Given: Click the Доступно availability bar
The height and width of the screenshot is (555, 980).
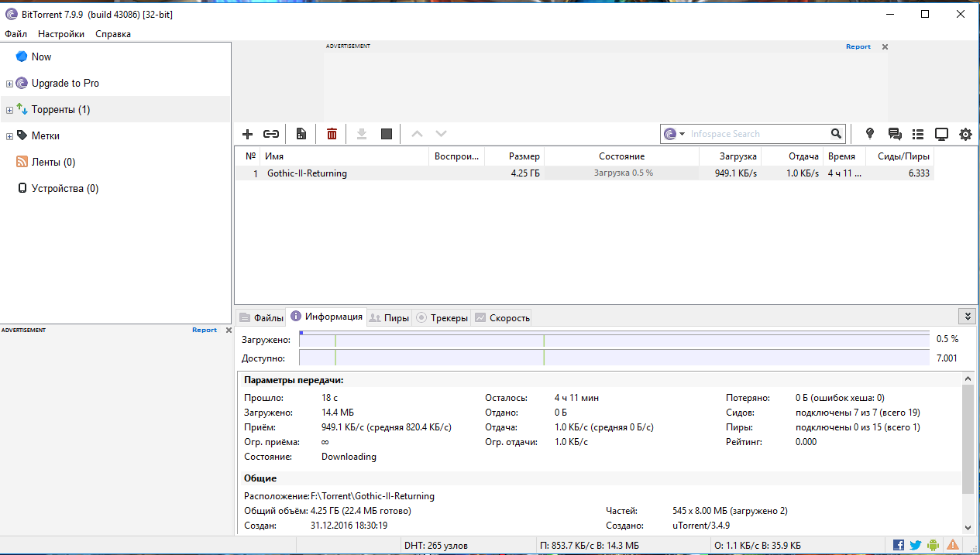Looking at the screenshot, I should click(614, 358).
